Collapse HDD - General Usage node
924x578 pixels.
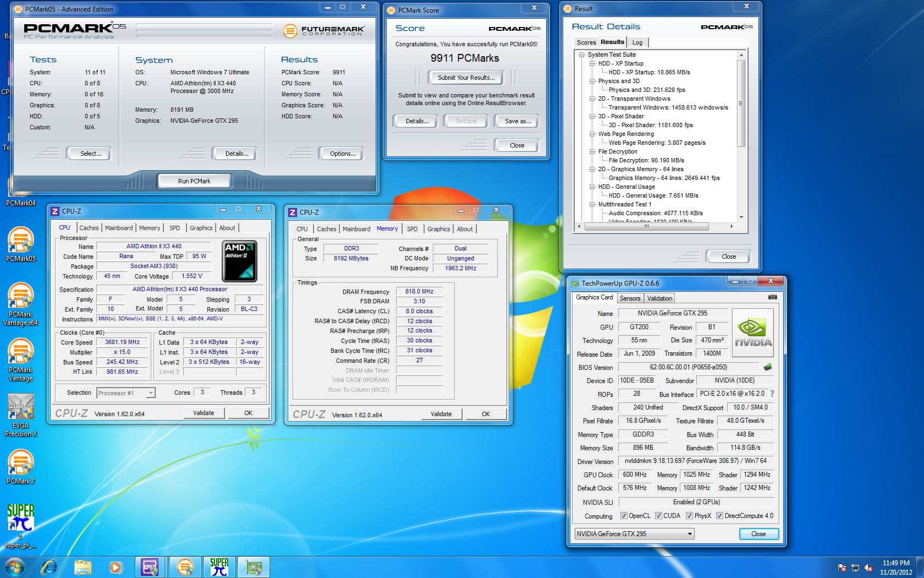(592, 187)
